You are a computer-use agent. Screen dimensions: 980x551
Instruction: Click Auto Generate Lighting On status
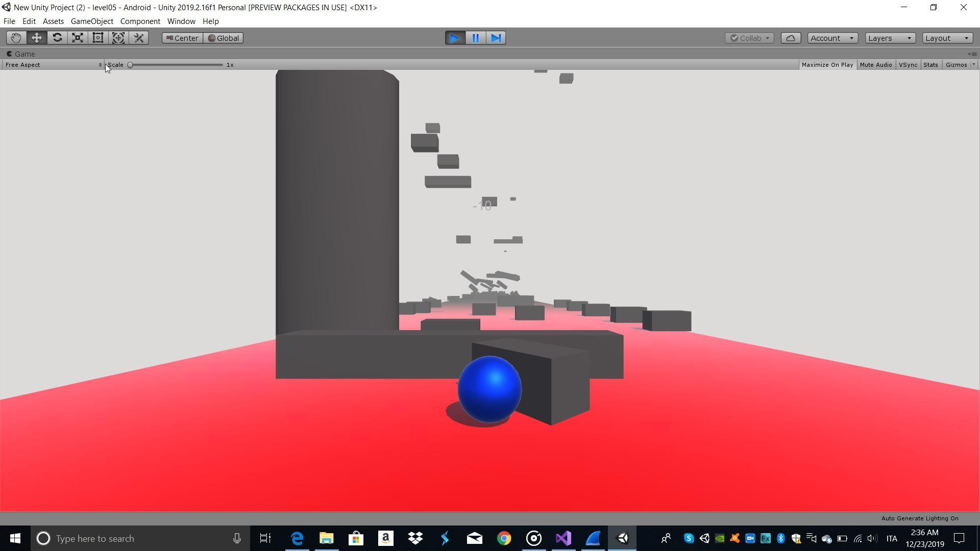[x=920, y=518]
